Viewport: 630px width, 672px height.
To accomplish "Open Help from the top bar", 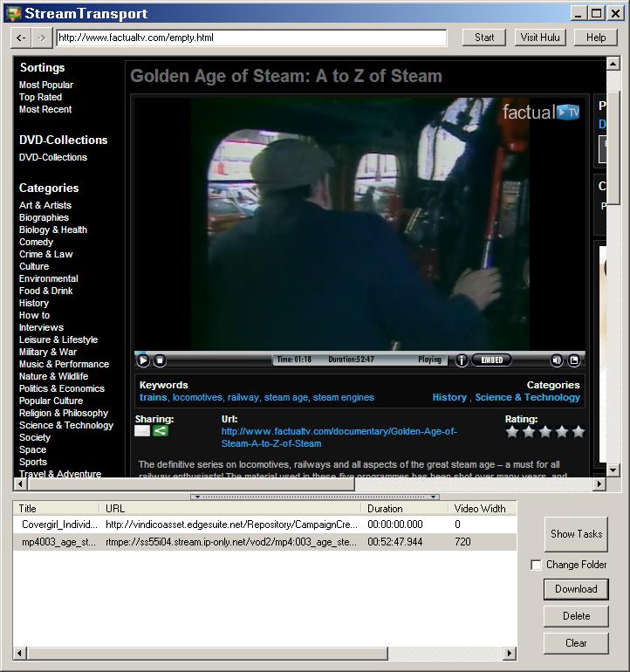I will (596, 38).
